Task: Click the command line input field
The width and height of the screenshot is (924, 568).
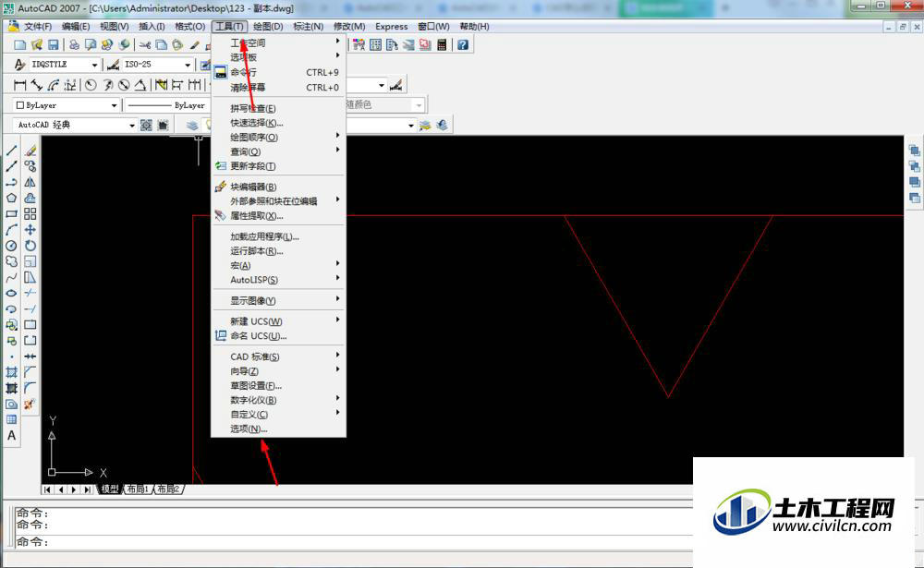Action: pos(354,542)
